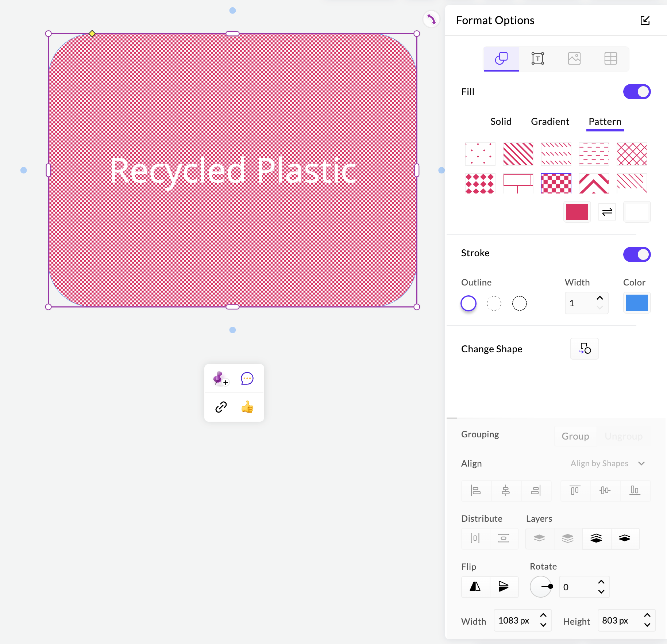Toggle the Fill switch
Viewport: 667px width, 644px height.
(637, 92)
